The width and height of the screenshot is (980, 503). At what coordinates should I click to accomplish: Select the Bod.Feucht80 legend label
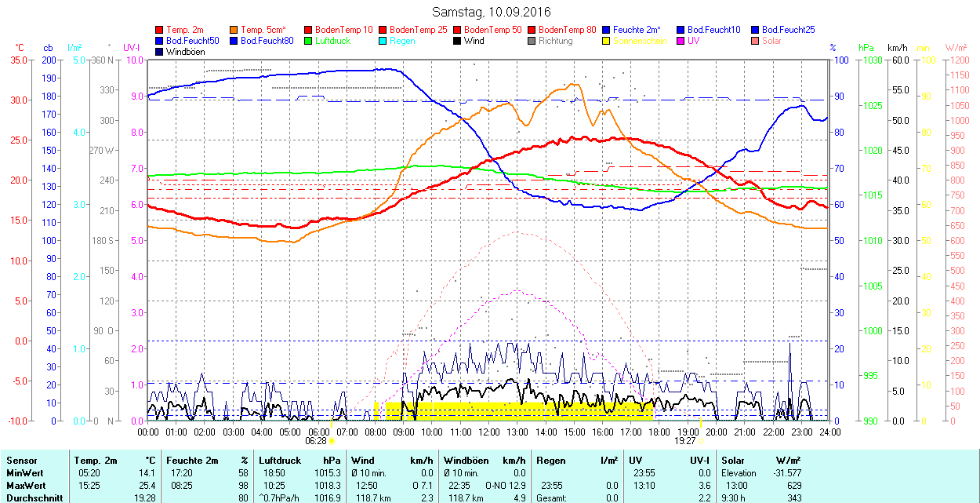(267, 41)
